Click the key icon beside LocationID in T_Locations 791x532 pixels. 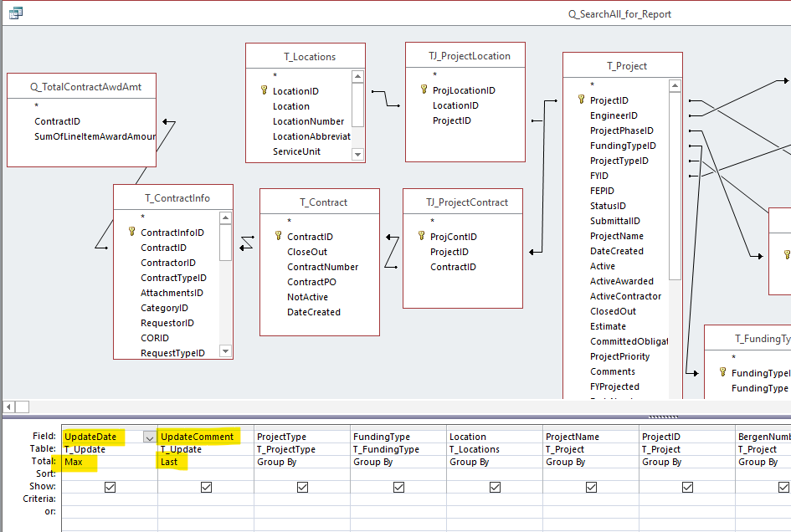tap(264, 90)
